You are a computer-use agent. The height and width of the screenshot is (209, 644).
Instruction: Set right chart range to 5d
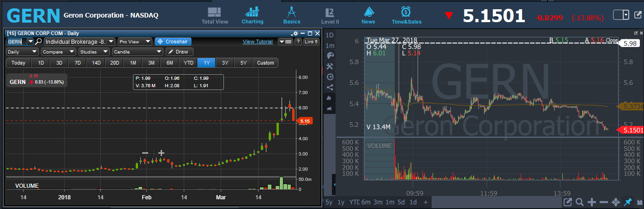(401, 202)
